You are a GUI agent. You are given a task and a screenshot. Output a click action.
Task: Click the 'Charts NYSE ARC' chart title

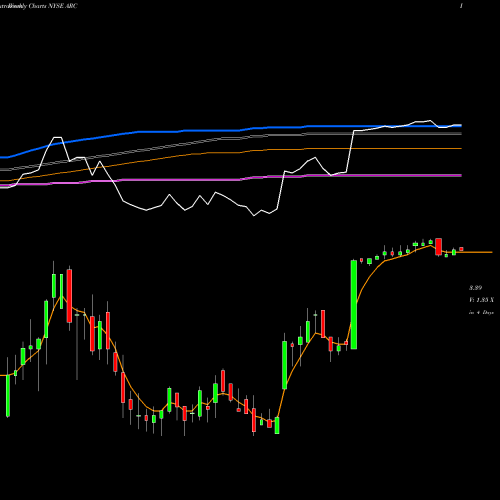[53, 6]
